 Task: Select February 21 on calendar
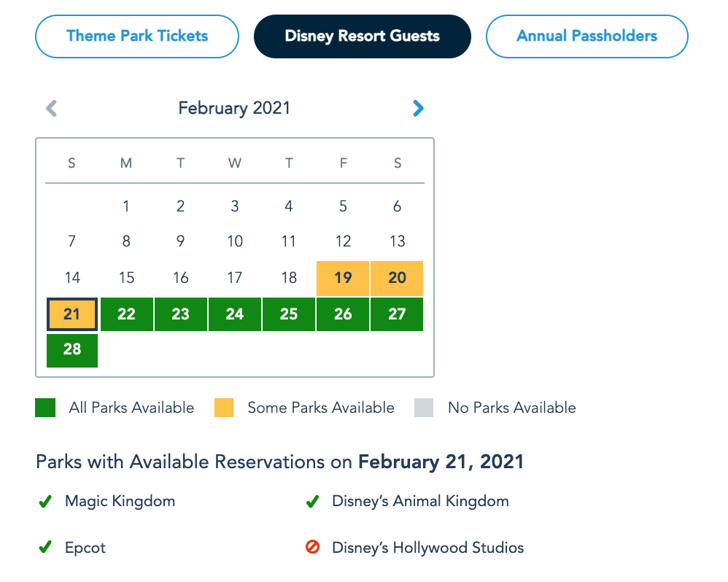[x=71, y=314]
